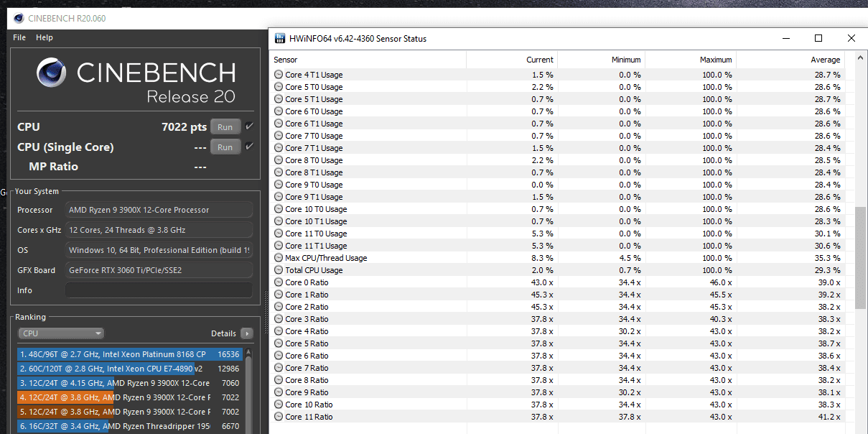Image resolution: width=868 pixels, height=434 pixels.
Task: Click the Core 6 T1 Usage sensor icon
Action: tap(279, 124)
